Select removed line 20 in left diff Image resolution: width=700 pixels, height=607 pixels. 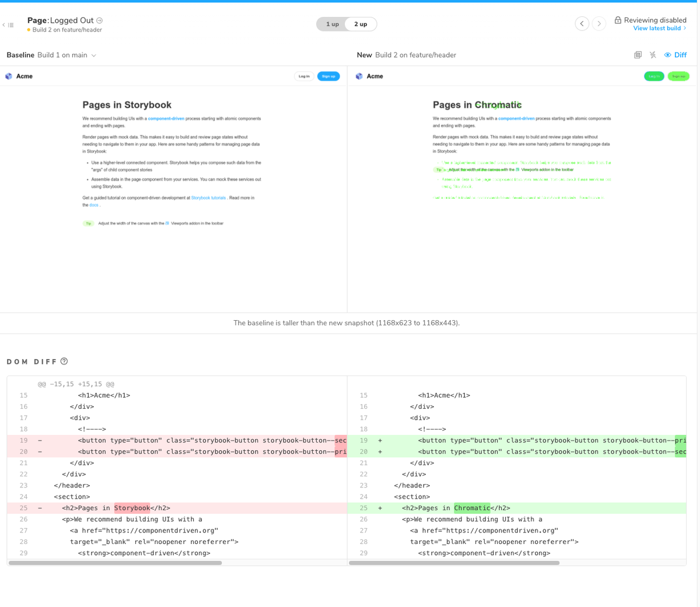(x=177, y=452)
